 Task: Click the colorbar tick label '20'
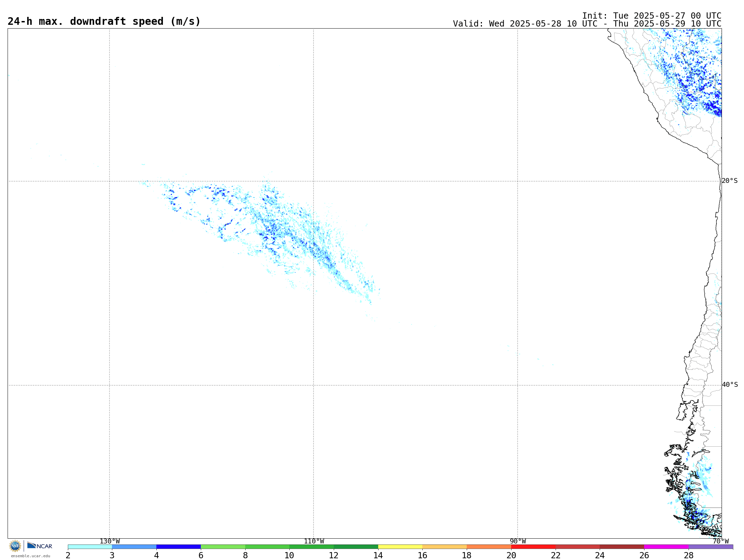click(x=511, y=556)
